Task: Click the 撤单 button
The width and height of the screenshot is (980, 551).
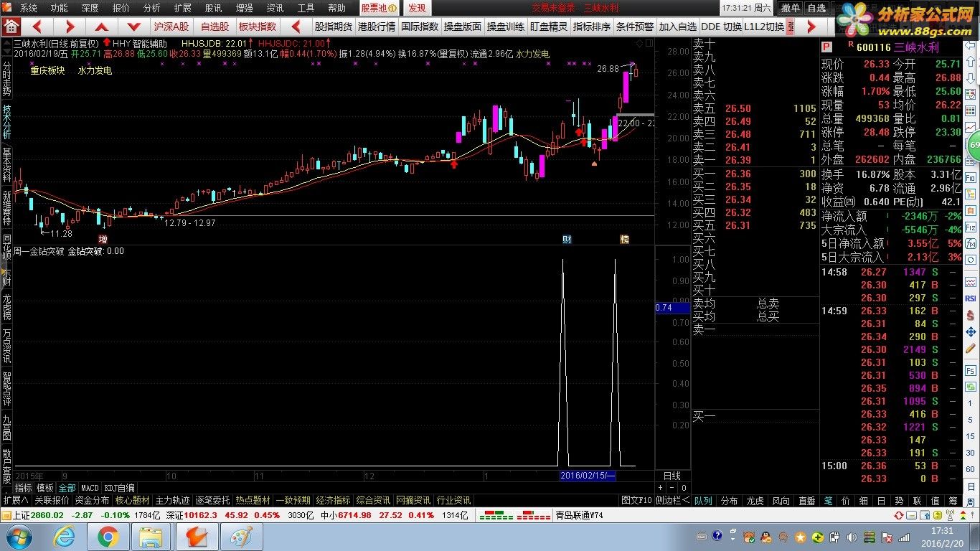Action: coord(790,8)
